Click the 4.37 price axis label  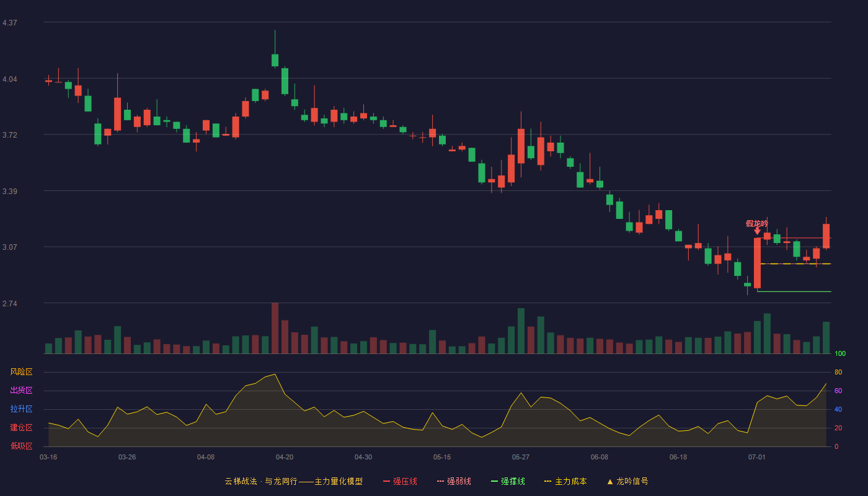(10, 23)
